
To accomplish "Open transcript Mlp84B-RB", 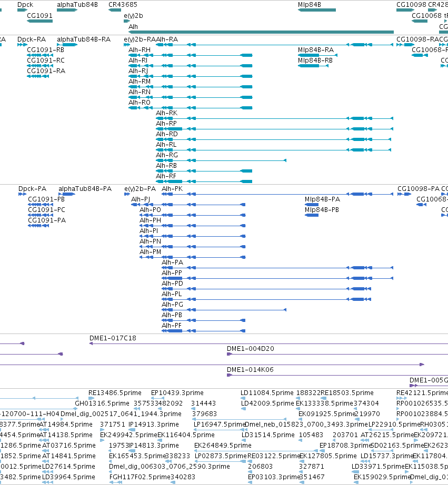I will (x=313, y=66).
